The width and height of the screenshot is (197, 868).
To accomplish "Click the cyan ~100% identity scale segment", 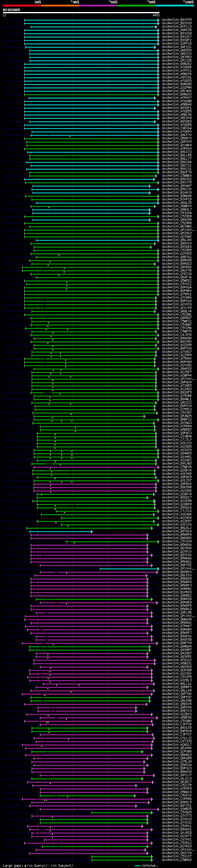I will [175, 6].
